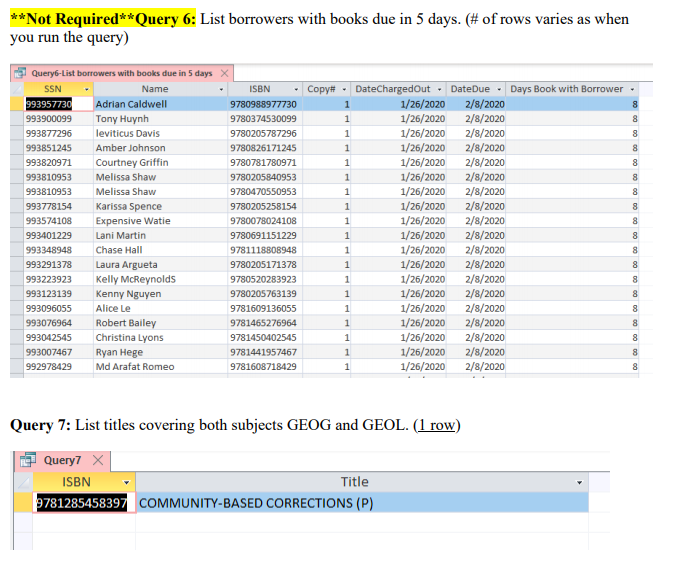The image size is (687, 576).
Task: Click the Query7 tab query icon
Action: click(x=28, y=460)
